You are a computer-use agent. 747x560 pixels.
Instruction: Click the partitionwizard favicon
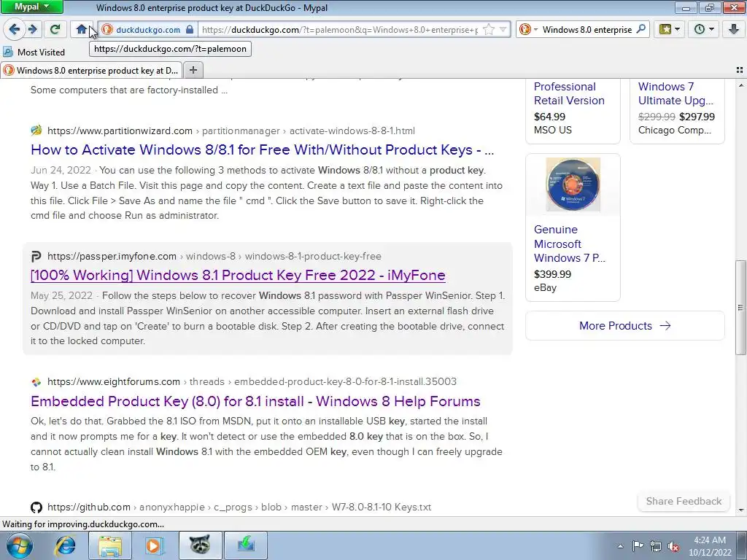[36, 131]
